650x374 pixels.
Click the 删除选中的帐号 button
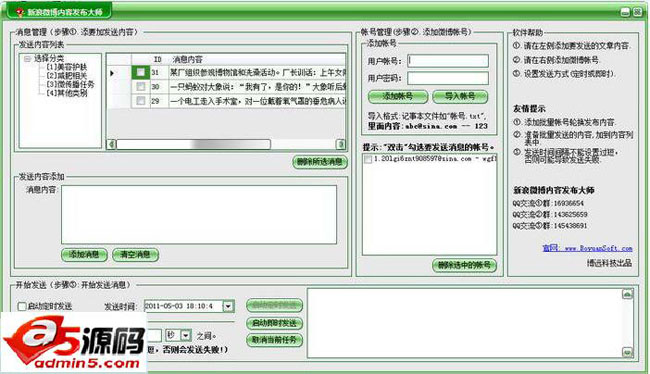[464, 265]
